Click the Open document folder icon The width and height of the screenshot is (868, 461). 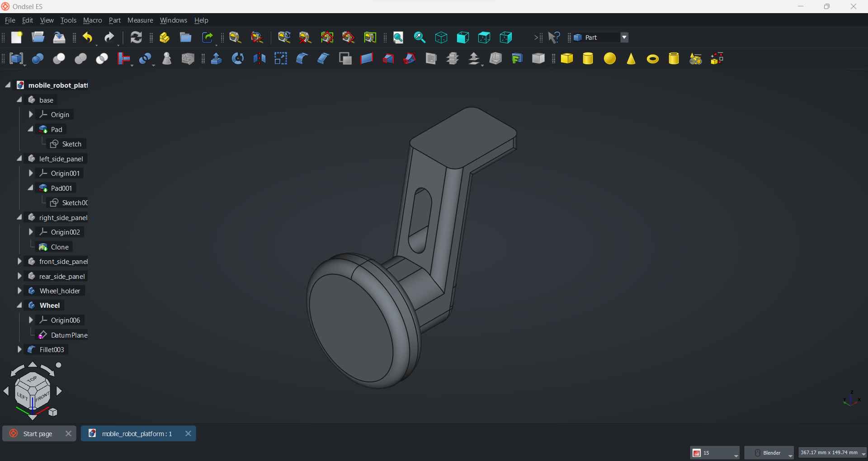pos(38,38)
